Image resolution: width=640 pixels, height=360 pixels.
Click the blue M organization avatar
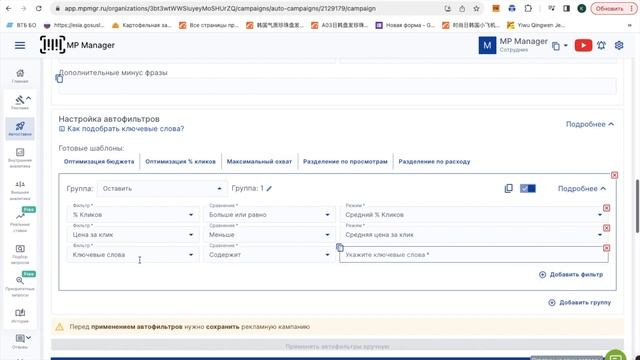pos(487,45)
